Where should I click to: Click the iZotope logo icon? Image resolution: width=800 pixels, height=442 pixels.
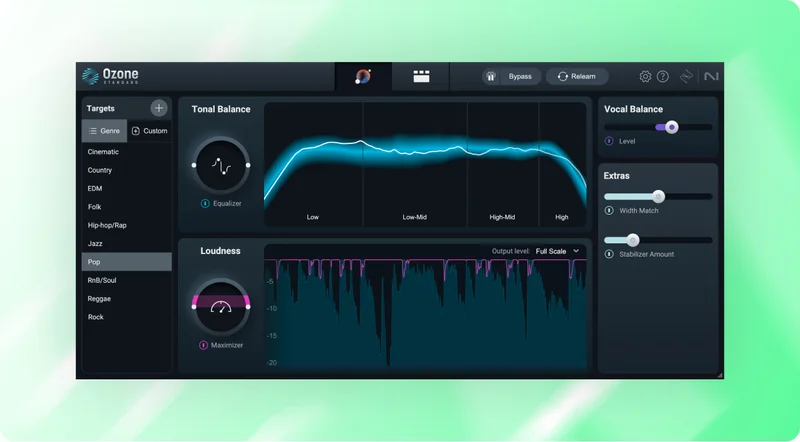click(687, 77)
